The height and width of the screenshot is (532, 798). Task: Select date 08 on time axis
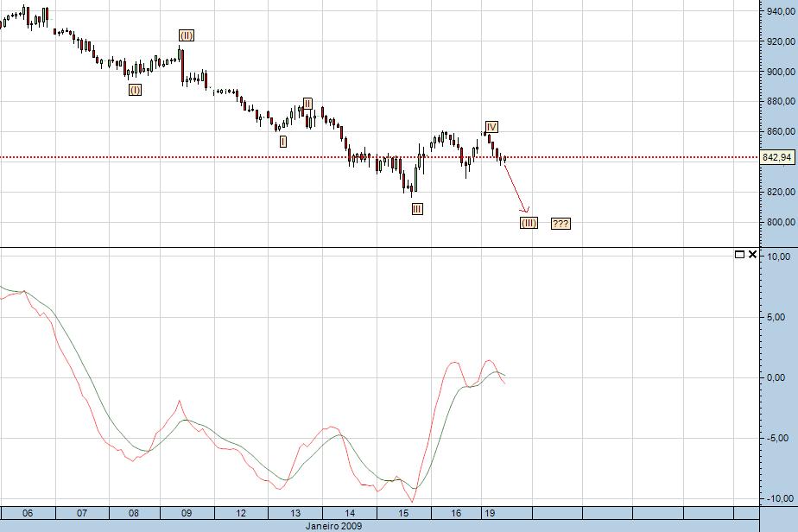point(134,513)
